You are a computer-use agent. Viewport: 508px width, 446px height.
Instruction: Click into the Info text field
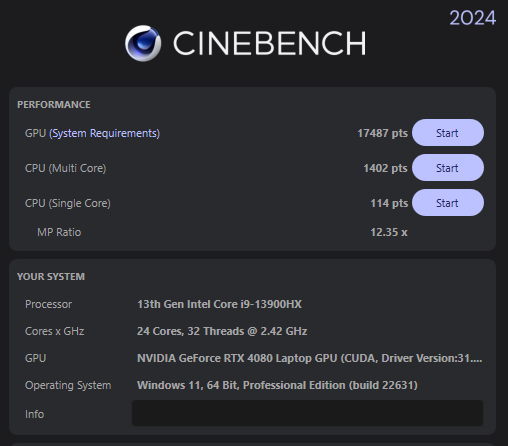[307, 413]
